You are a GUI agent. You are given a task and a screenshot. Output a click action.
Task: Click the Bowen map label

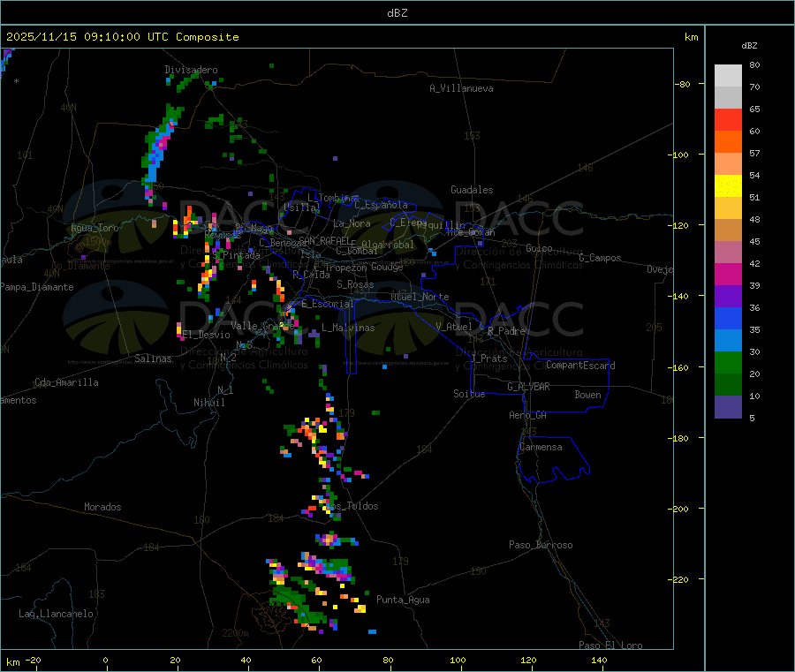[x=588, y=395]
